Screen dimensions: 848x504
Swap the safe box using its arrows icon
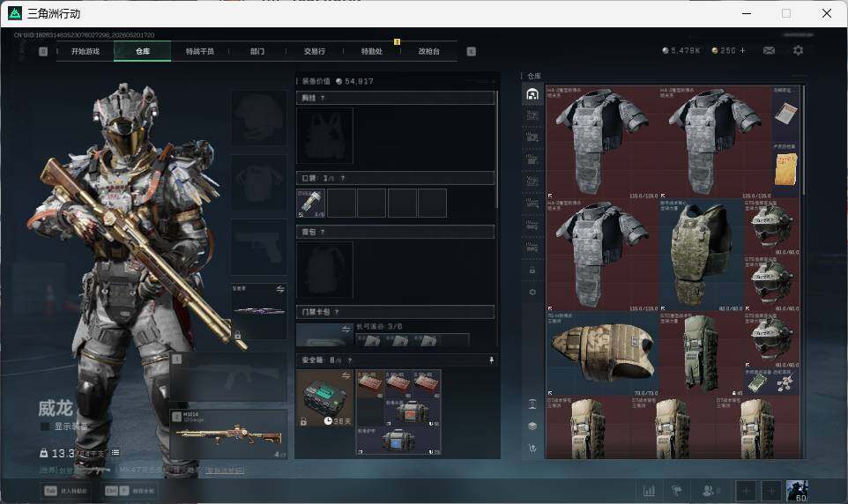click(346, 375)
